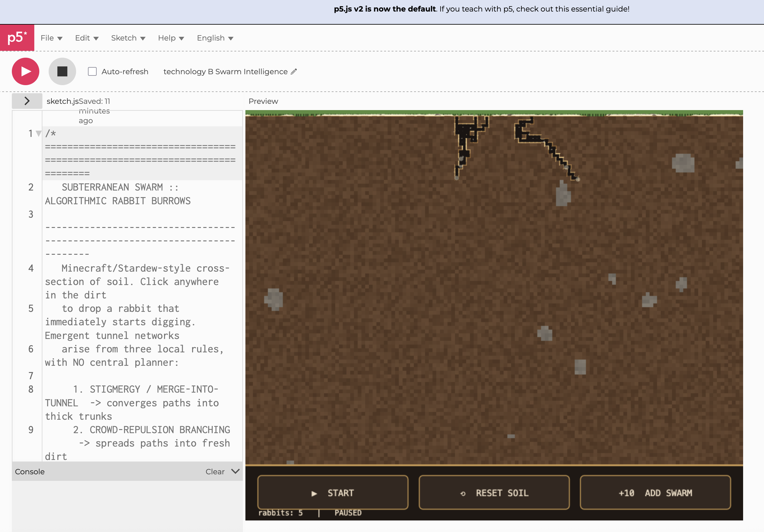Click line number 9 in the gutter
764x532 pixels.
[31, 429]
